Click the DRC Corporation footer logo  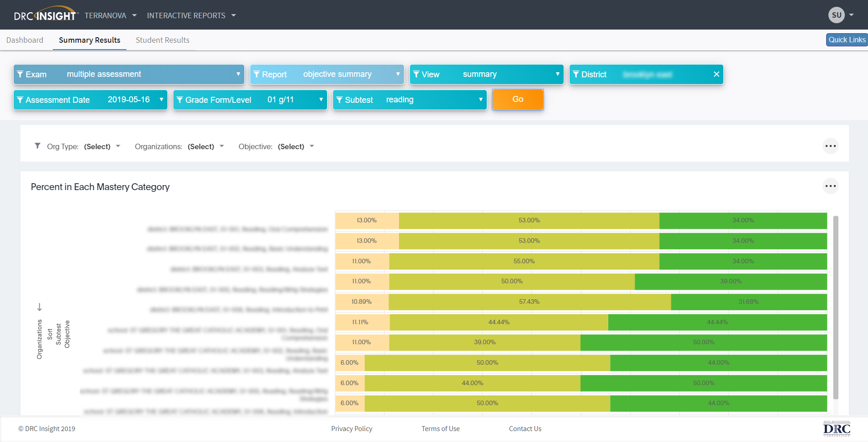coord(836,428)
